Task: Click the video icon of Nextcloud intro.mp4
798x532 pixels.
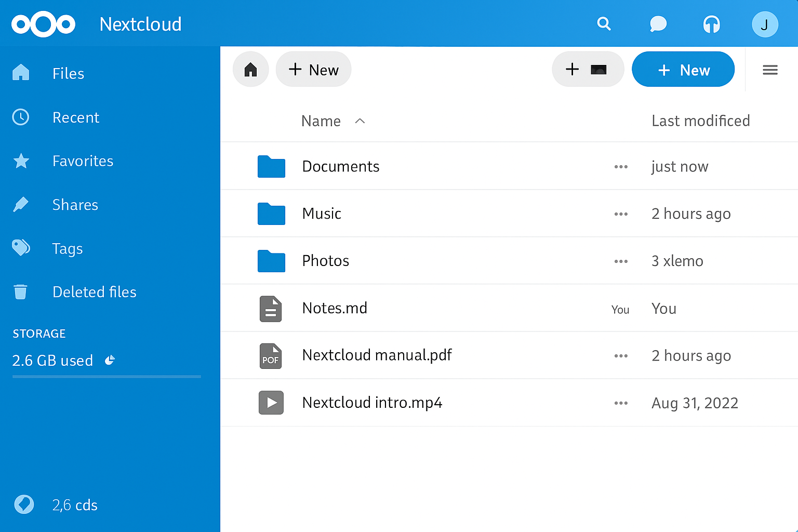Action: point(271,403)
